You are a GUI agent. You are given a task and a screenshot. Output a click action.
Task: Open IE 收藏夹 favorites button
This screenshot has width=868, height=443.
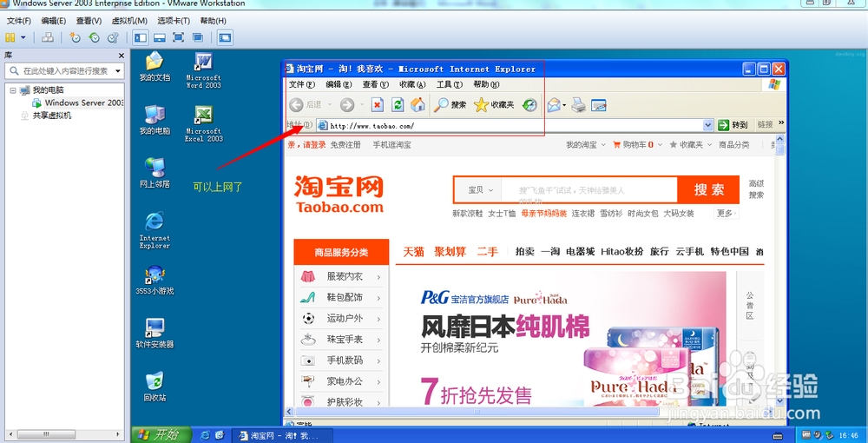(495, 104)
